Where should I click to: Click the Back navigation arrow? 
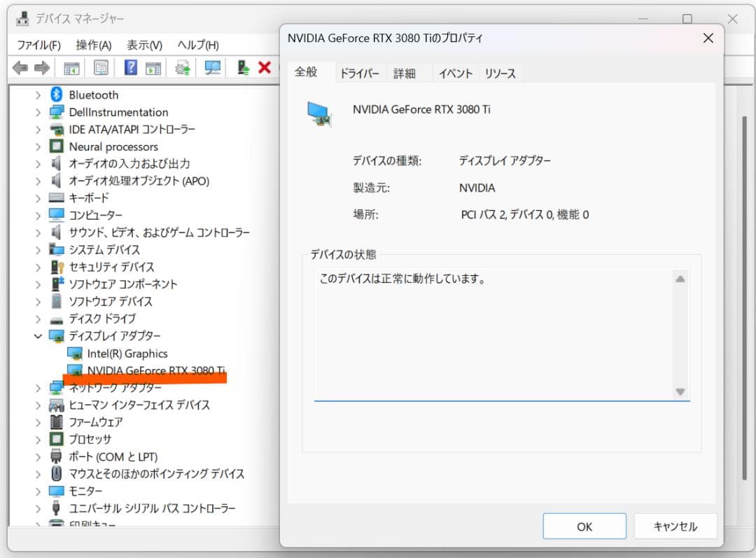[x=20, y=67]
